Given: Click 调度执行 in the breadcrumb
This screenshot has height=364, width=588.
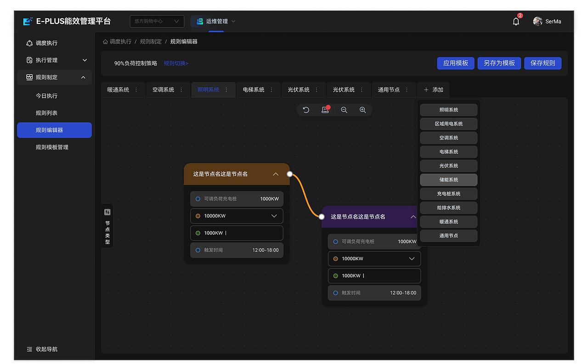Looking at the screenshot, I should click(x=120, y=41).
